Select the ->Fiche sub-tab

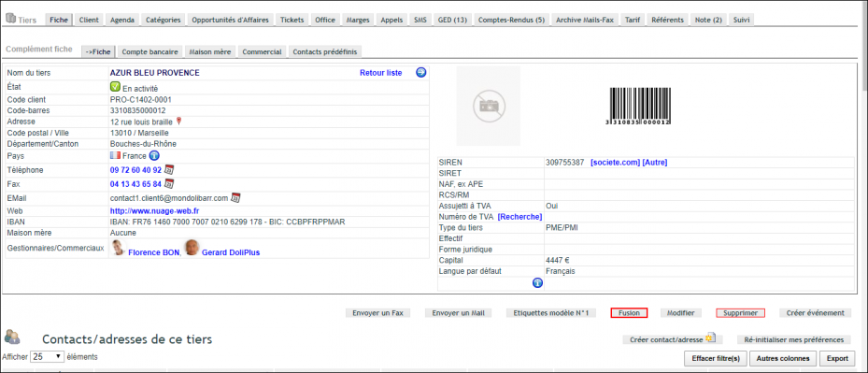coord(98,52)
